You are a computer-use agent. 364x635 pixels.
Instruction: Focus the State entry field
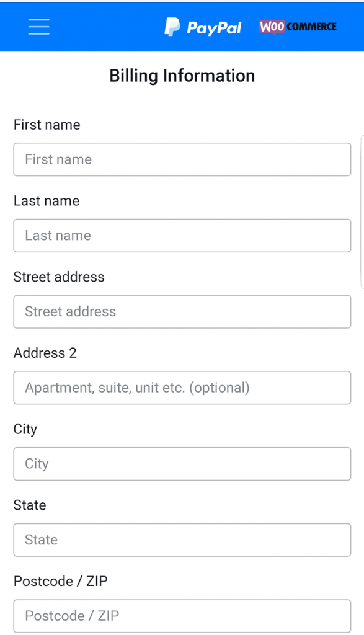pyautogui.click(x=182, y=540)
